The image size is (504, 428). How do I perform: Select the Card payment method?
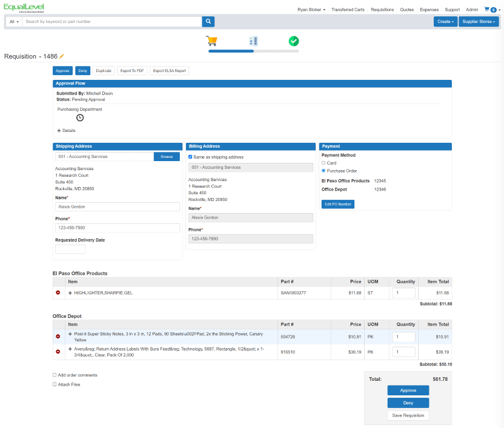(x=324, y=163)
